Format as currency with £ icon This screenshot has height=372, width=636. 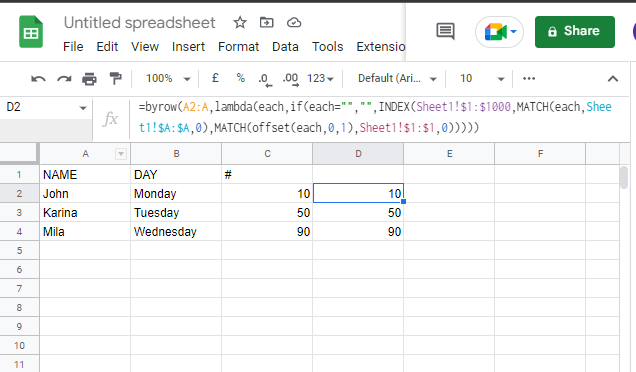pos(215,78)
